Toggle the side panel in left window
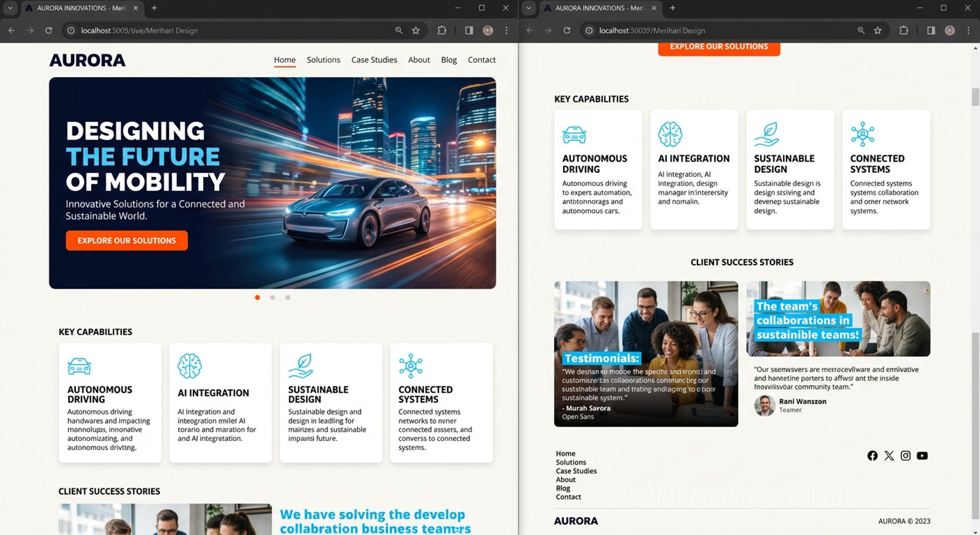The image size is (980, 535). [469, 31]
